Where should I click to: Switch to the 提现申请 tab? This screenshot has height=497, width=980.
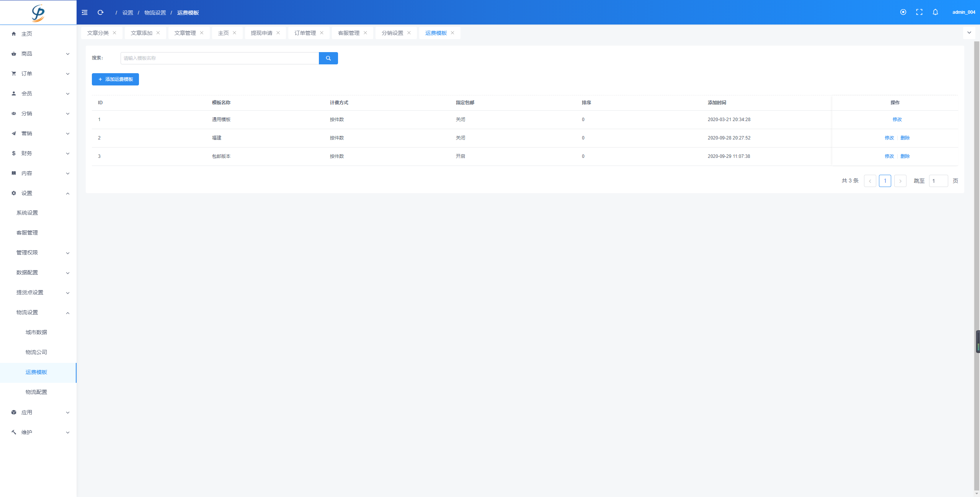pos(261,33)
